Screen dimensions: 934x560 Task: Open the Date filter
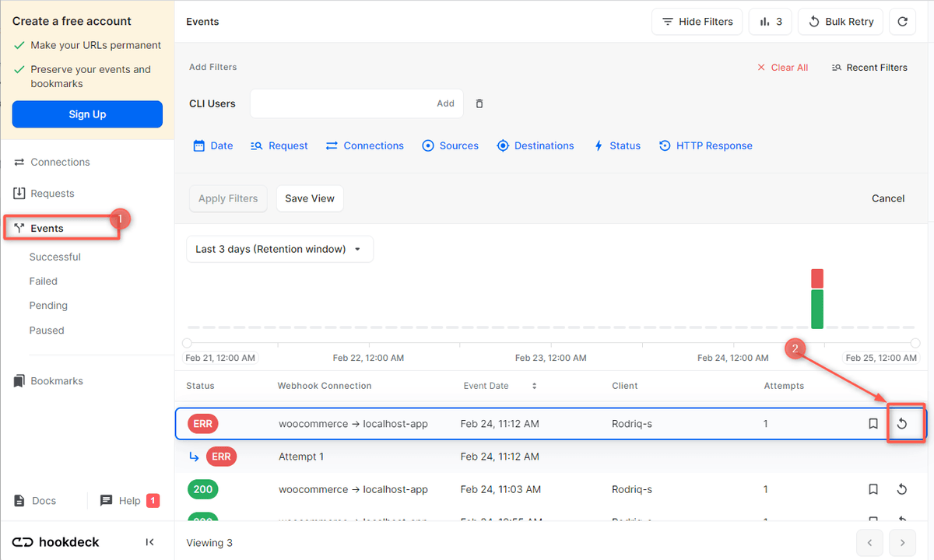212,145
